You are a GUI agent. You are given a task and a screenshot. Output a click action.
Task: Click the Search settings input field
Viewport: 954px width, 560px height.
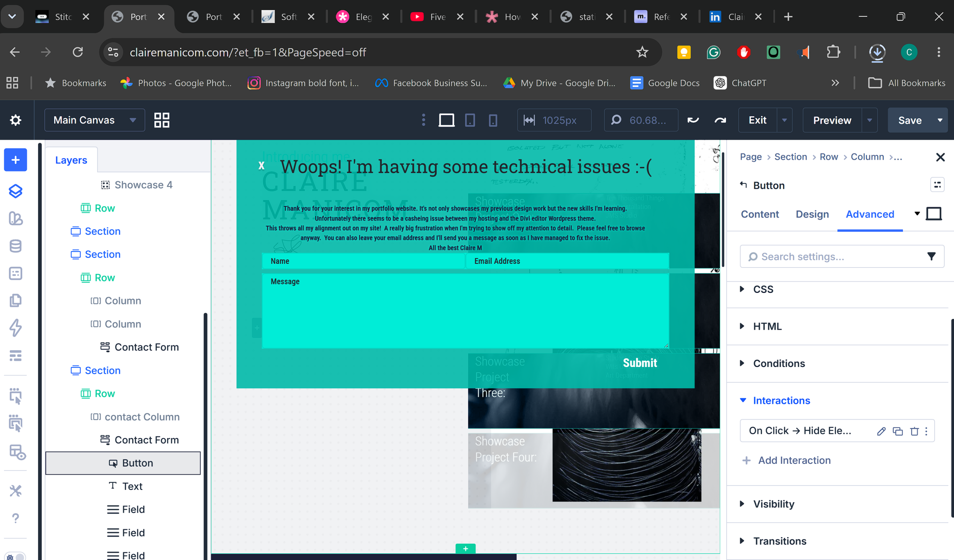click(842, 257)
